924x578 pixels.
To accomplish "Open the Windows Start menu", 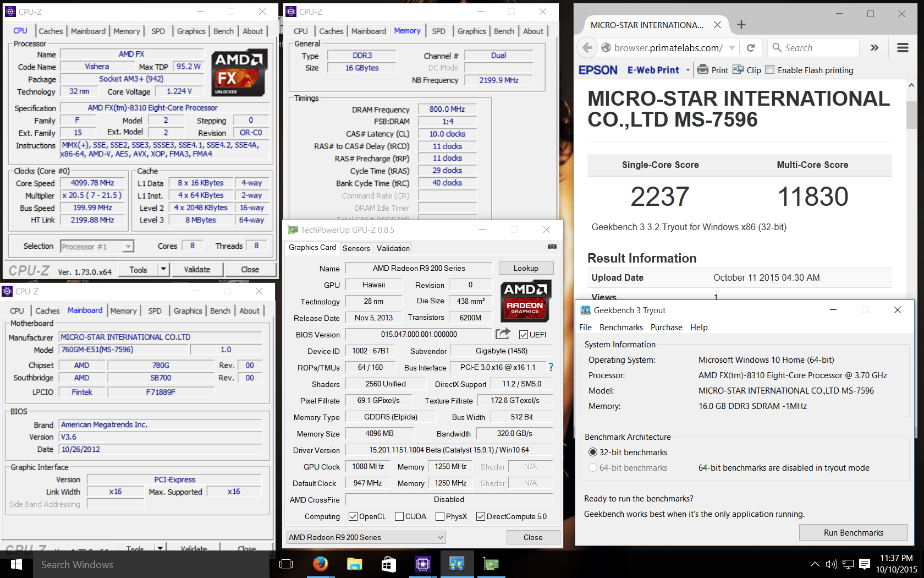I will coord(16,564).
